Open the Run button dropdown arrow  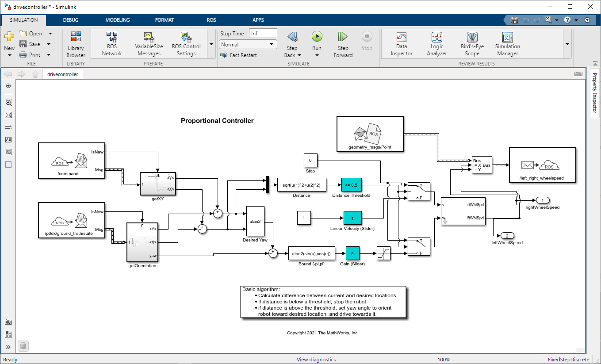point(317,55)
